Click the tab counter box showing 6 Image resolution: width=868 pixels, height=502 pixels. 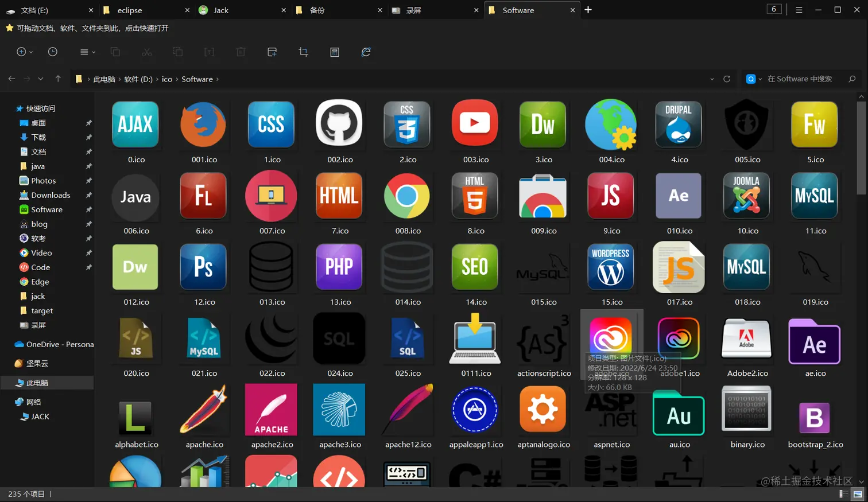tap(774, 9)
